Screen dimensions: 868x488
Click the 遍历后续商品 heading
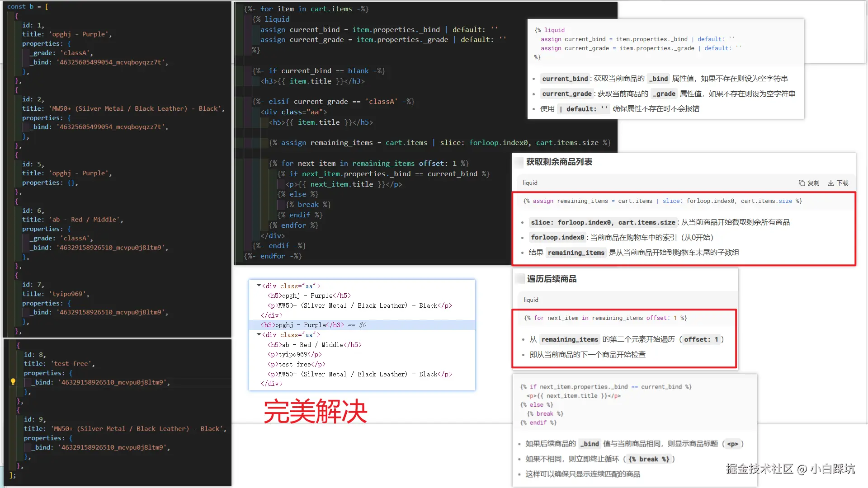point(552,279)
